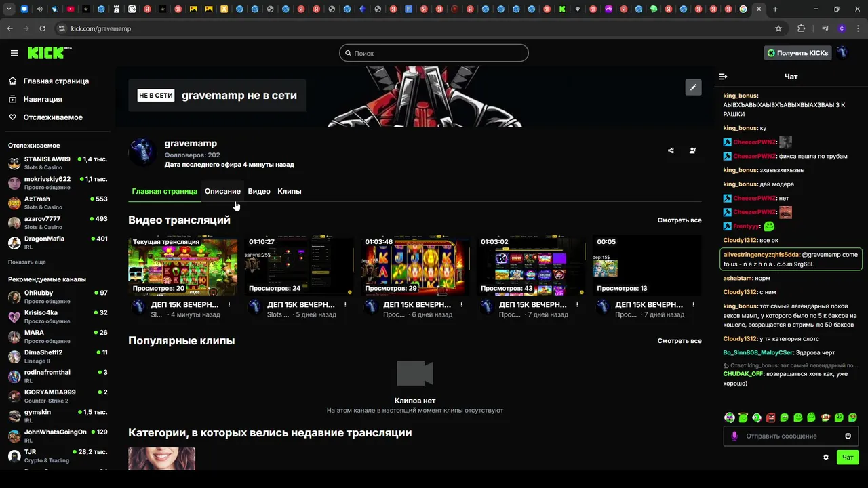Open Главная страница in sidebar
Image resolution: width=868 pixels, height=488 pixels.
click(x=56, y=81)
